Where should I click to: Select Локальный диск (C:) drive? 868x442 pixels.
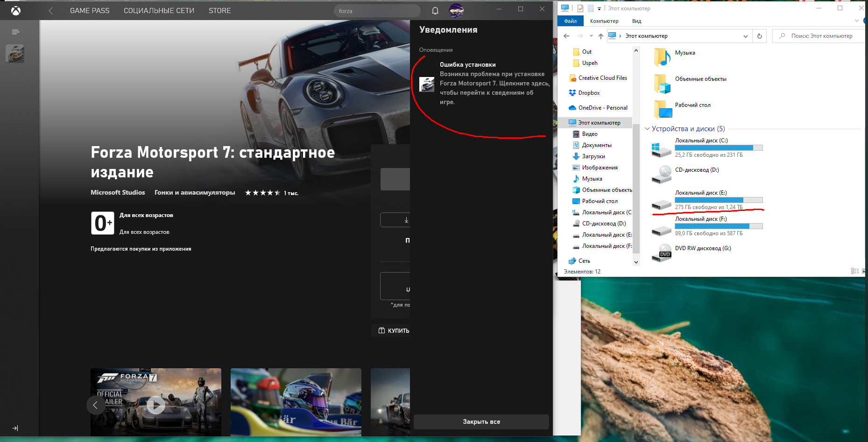tap(707, 148)
